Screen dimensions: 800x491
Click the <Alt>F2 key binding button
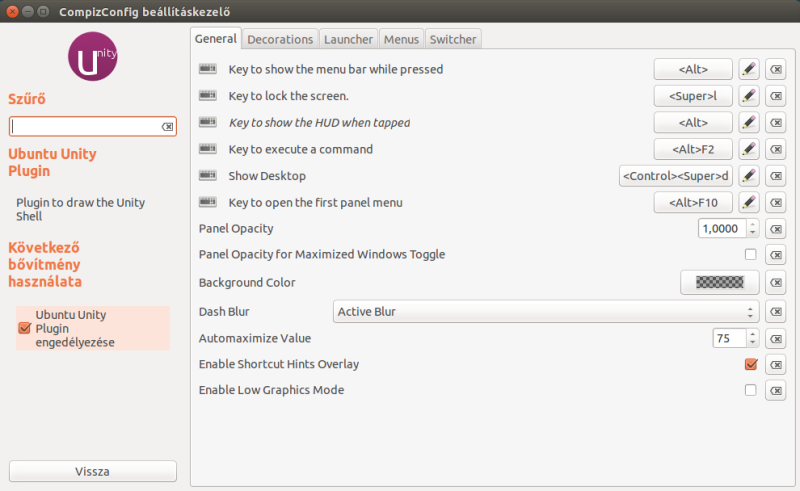pos(693,149)
